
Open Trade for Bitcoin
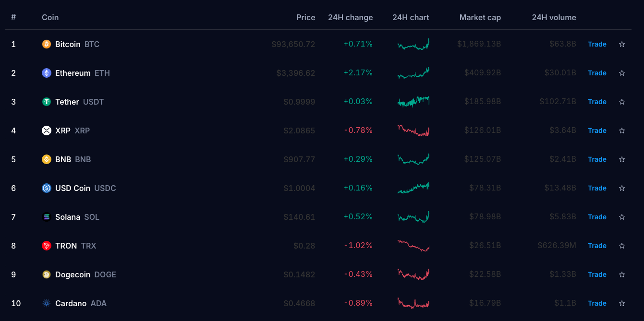click(597, 44)
